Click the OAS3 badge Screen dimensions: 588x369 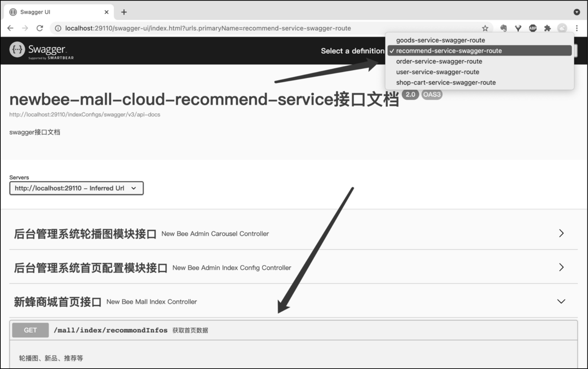(432, 95)
